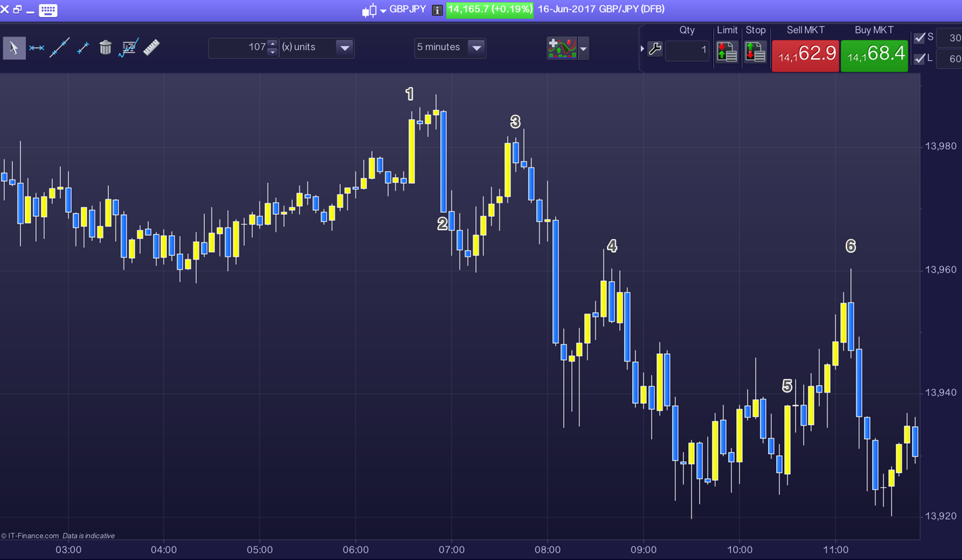Open the candlestick chart style dropdown
This screenshot has width=962, height=560.
click(x=383, y=10)
